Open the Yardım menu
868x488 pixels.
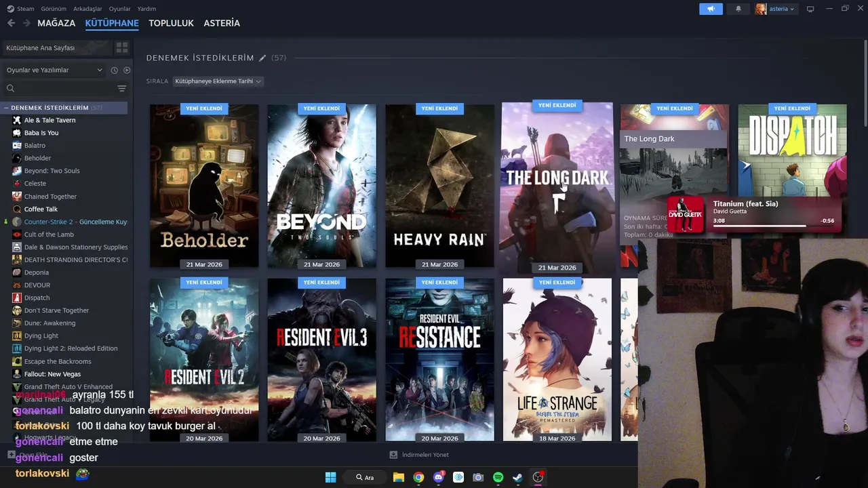(146, 9)
